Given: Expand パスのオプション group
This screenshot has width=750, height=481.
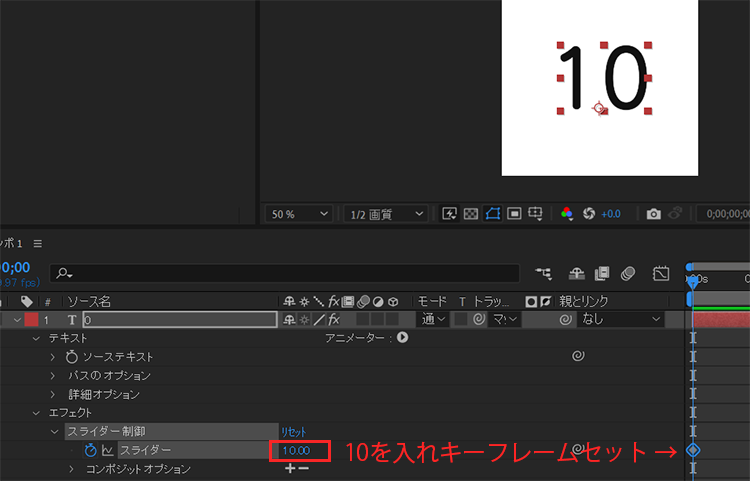Looking at the screenshot, I should coord(53,376).
